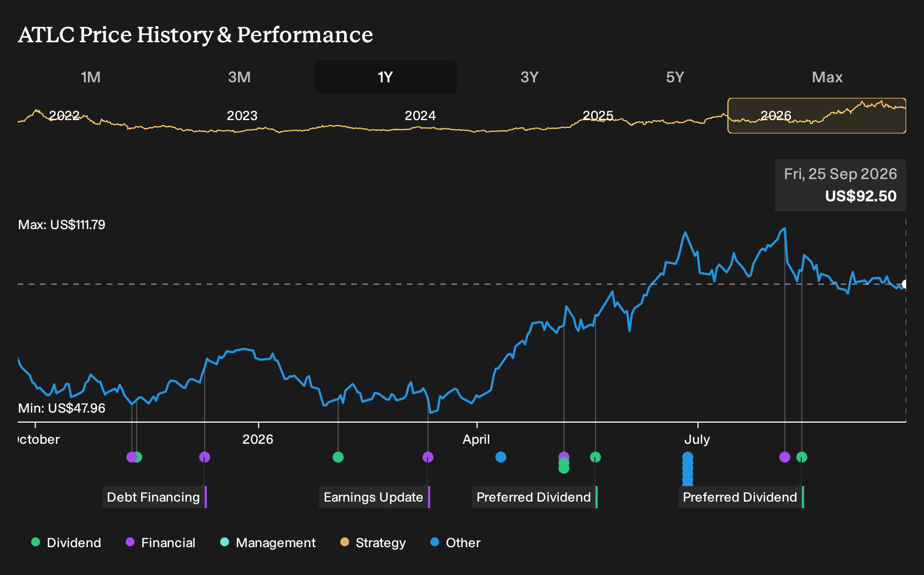The width and height of the screenshot is (924, 575).
Task: Click the stacked blue Other markers under July
Action: point(688,469)
